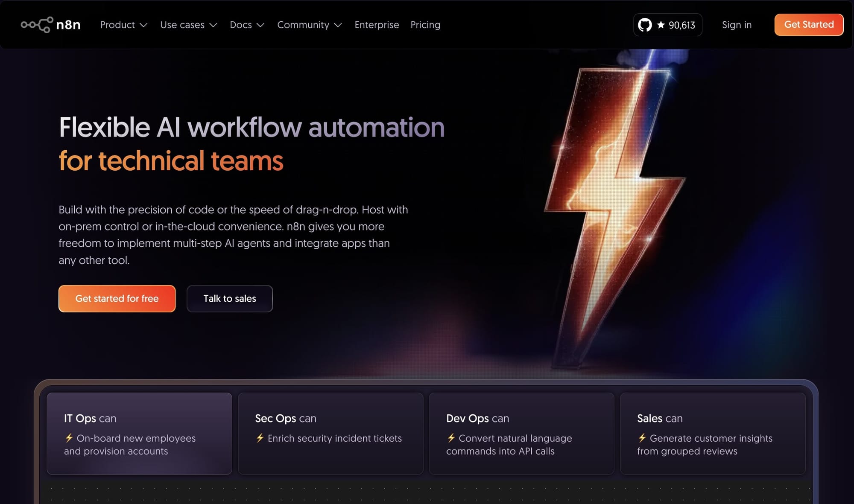The image size is (854, 504).
Task: Click lightning icon in Sales card
Action: 642,438
